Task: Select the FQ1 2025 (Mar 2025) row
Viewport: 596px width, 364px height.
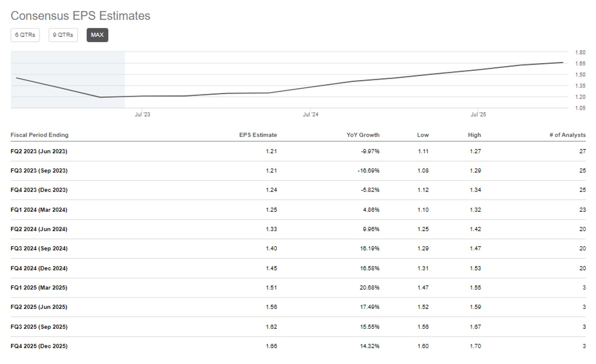Action: [x=298, y=288]
